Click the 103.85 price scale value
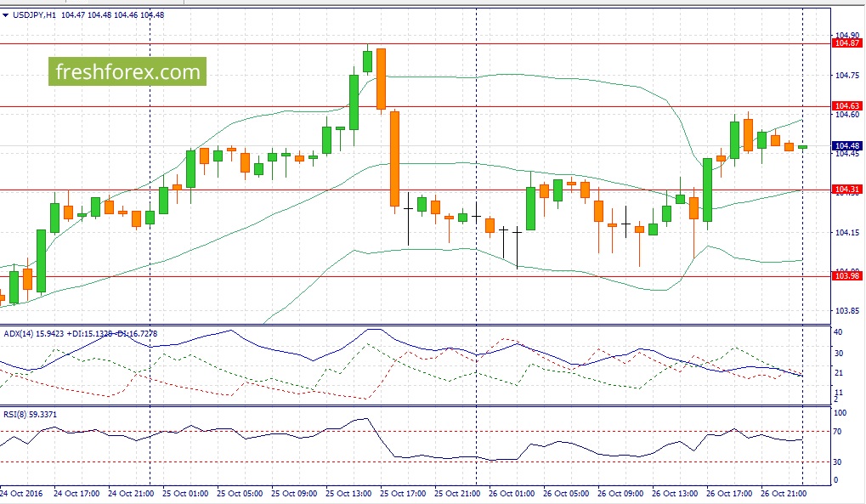Viewport: 866px width, 504px height. click(844, 311)
